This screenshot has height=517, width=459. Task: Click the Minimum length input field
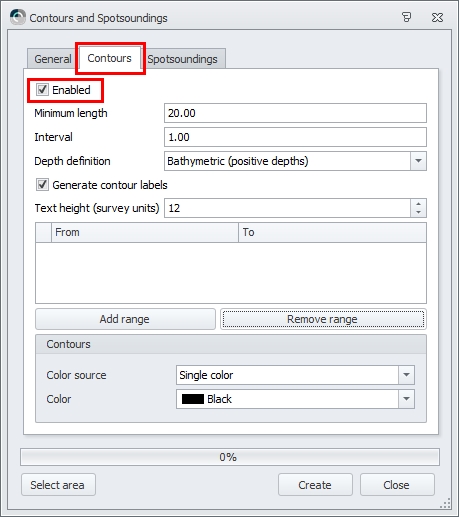click(295, 113)
